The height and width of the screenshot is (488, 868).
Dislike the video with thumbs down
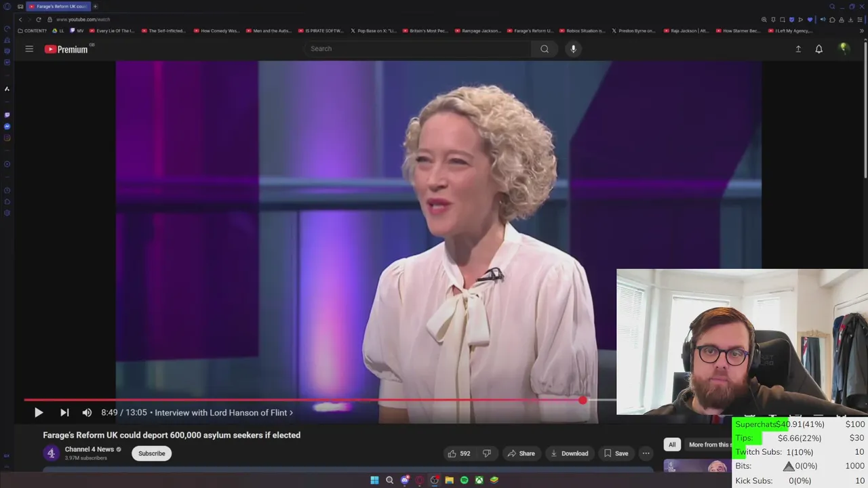(x=486, y=453)
